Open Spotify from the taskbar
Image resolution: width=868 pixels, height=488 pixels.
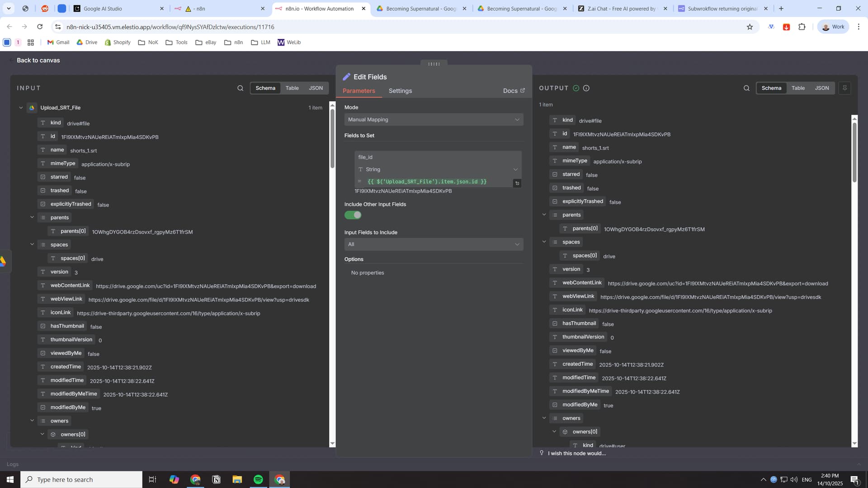(x=258, y=479)
